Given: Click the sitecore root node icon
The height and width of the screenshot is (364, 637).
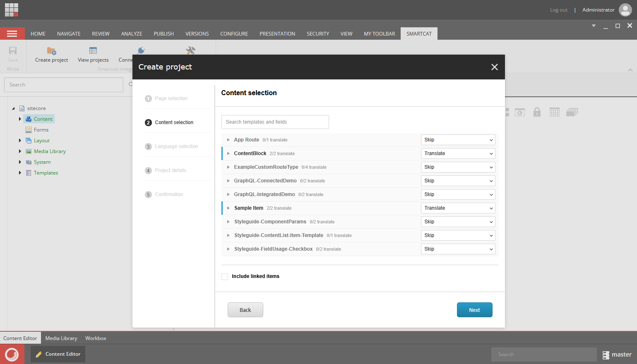Looking at the screenshot, I should click(22, 108).
